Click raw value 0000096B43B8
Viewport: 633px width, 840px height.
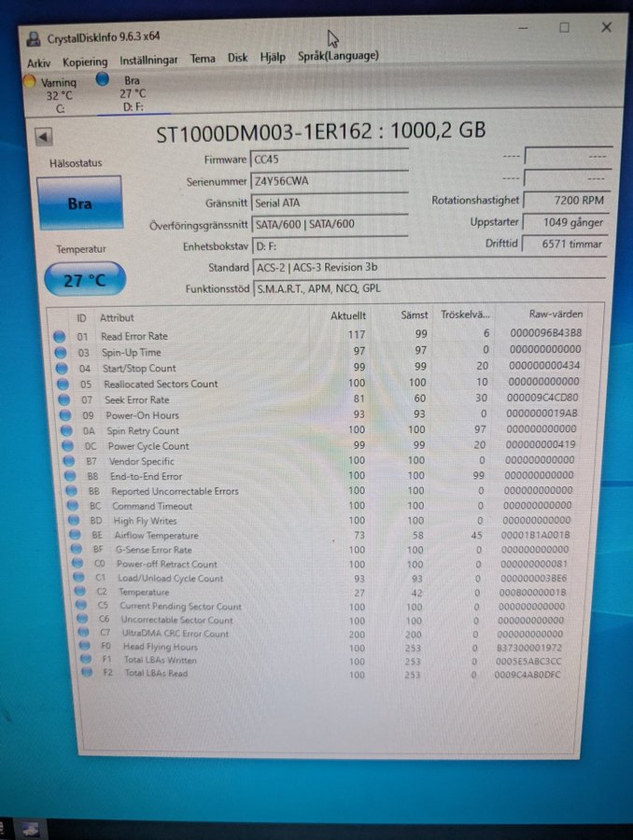[545, 333]
